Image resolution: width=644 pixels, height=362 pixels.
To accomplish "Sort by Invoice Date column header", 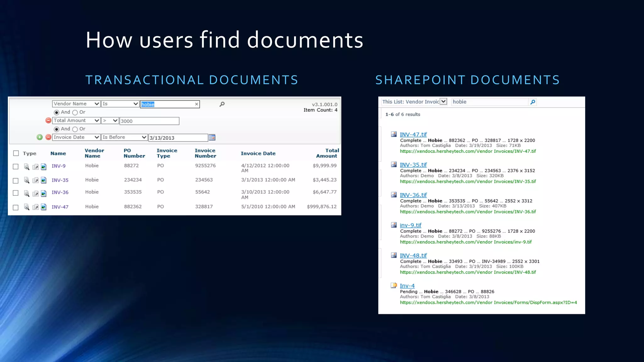I will click(258, 153).
